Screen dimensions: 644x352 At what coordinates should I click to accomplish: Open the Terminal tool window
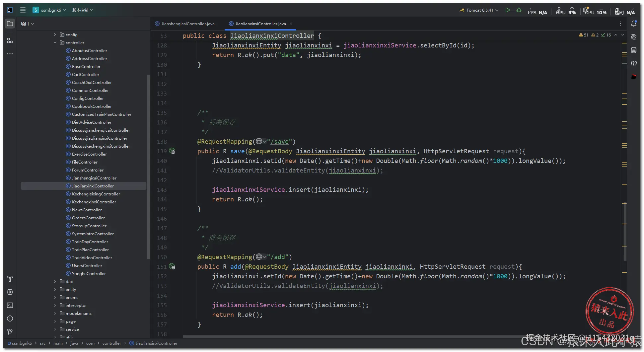[10, 305]
